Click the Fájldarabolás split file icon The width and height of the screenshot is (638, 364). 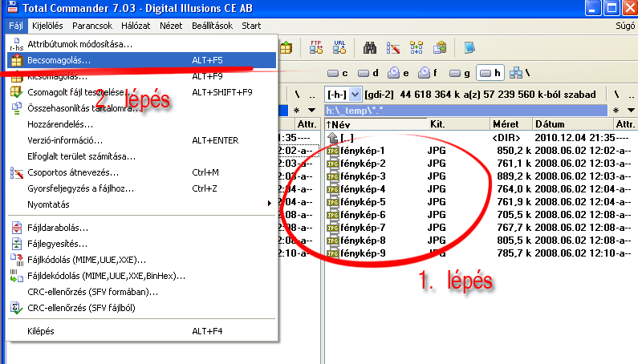point(17,228)
